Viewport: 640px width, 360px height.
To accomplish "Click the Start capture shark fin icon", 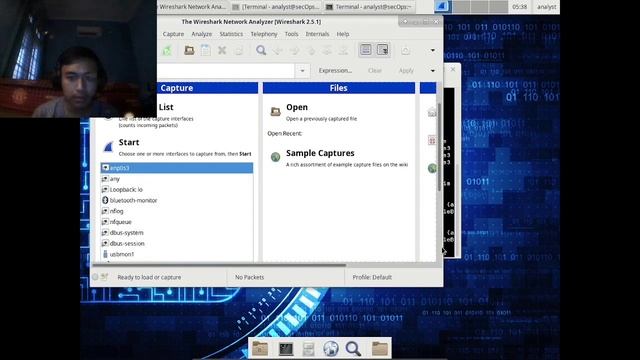I will tap(108, 147).
